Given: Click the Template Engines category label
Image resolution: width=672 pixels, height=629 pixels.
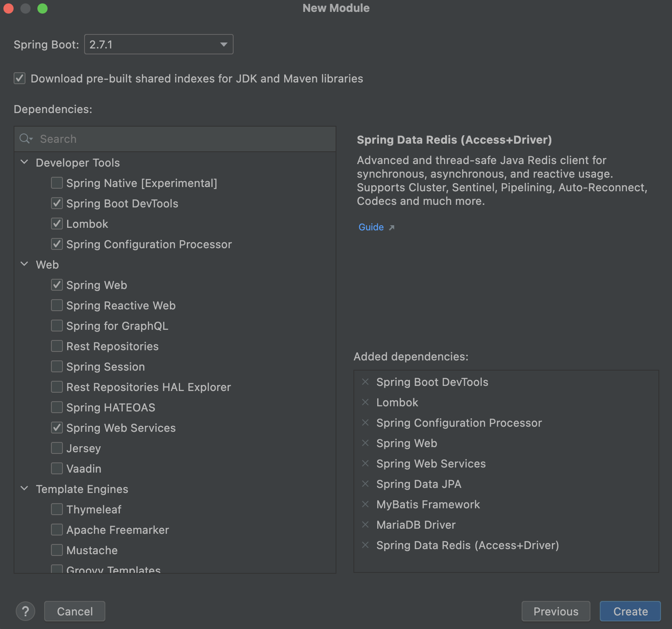Looking at the screenshot, I should click(82, 489).
